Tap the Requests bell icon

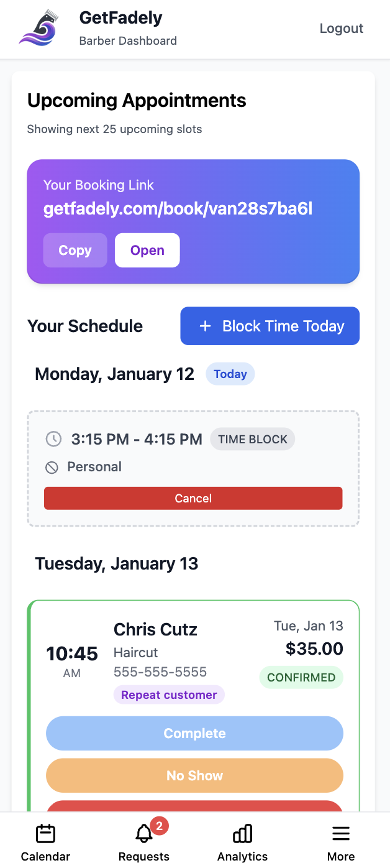[143, 835]
